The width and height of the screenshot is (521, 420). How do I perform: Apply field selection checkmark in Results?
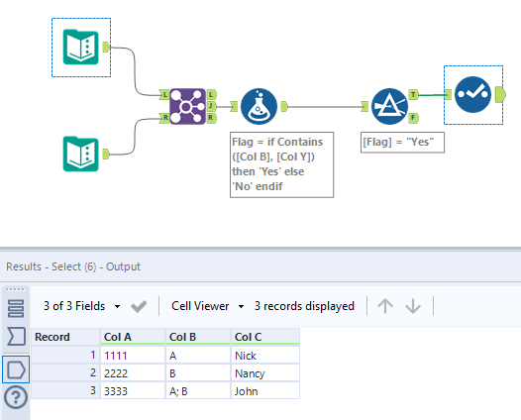point(139,306)
